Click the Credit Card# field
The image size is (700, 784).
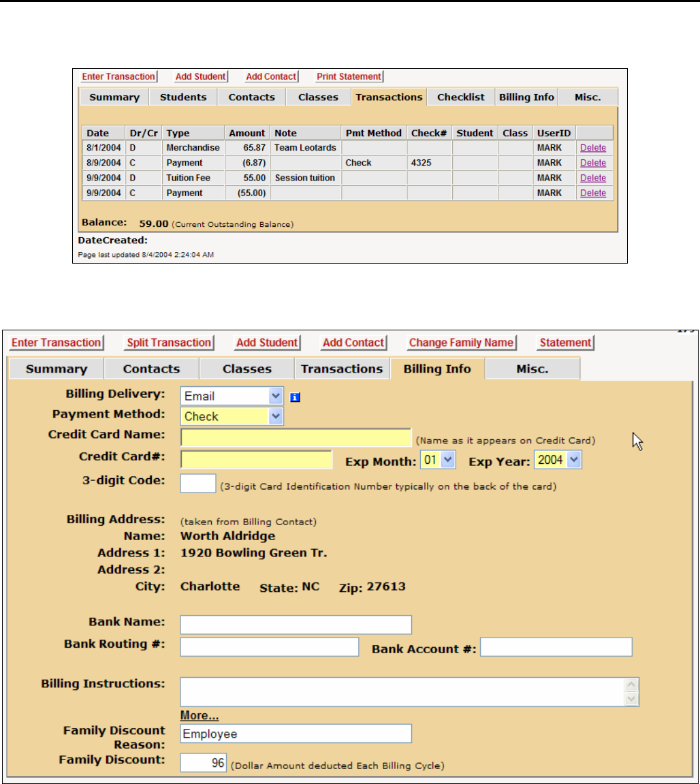pyautogui.click(x=257, y=459)
